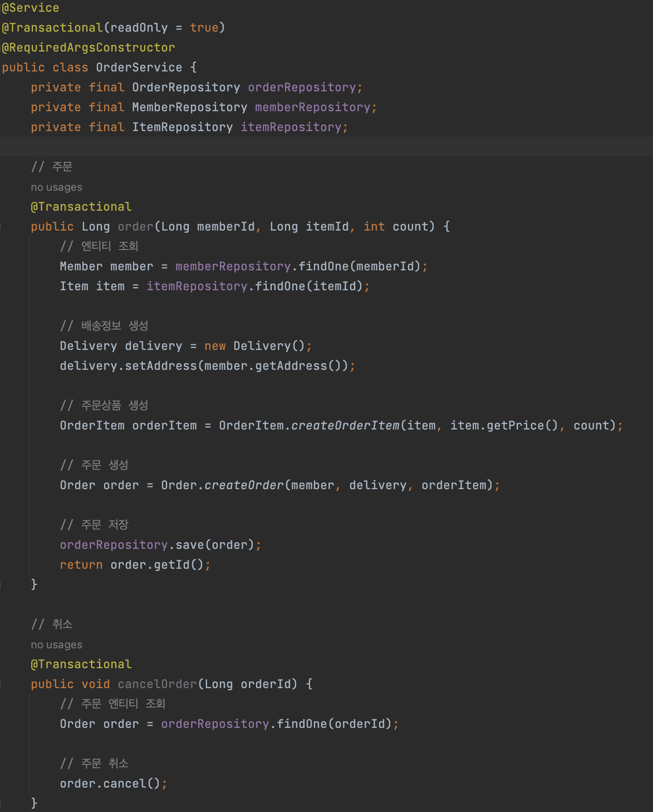Click the orderRepository.save(order) call
This screenshot has height=812, width=653.
pyautogui.click(x=157, y=545)
